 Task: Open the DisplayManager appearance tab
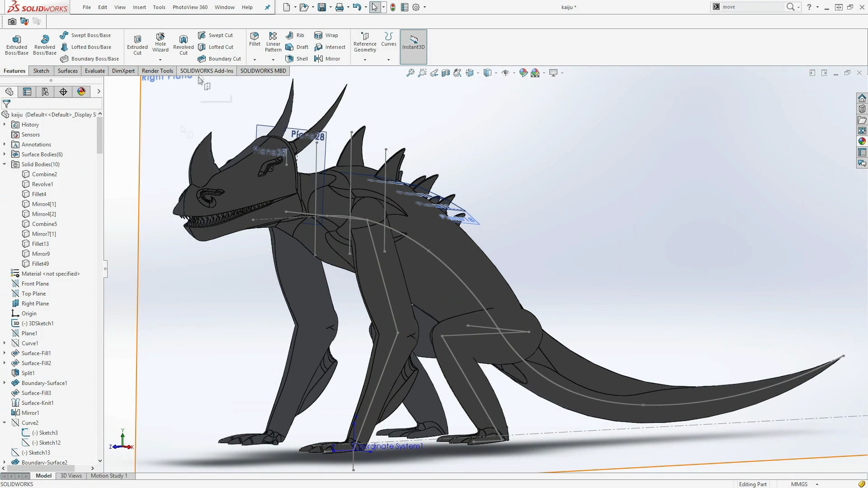81,92
